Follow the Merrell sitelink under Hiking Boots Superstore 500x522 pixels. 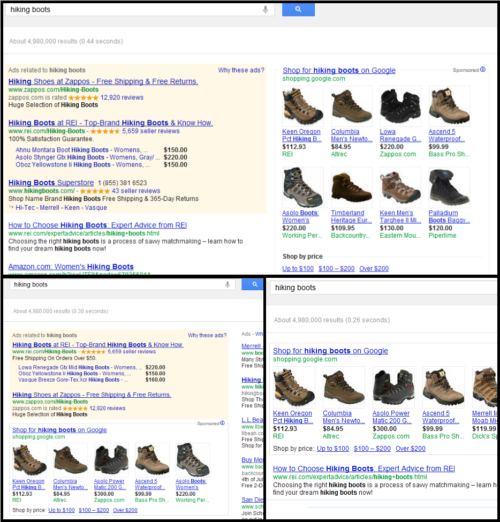click(49, 208)
